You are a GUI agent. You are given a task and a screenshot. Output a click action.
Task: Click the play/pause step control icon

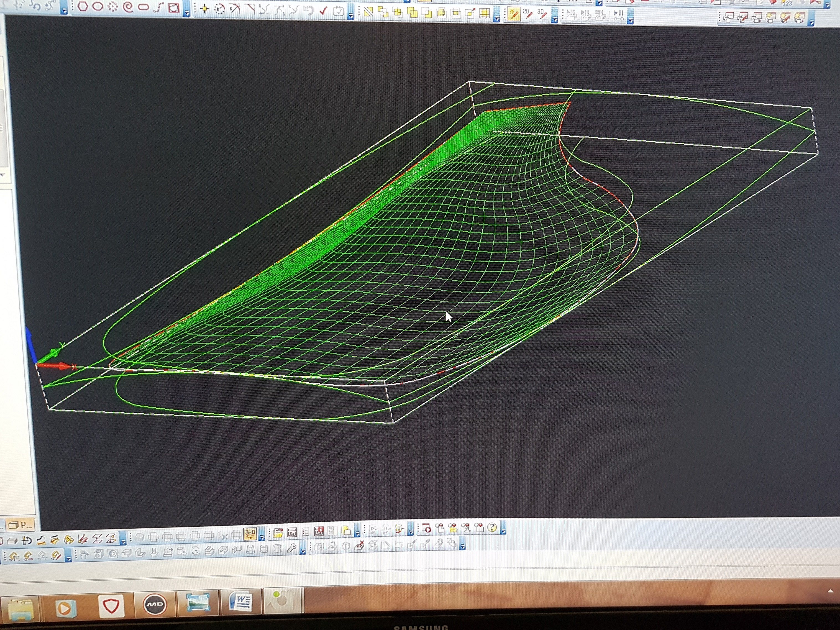(x=619, y=16)
